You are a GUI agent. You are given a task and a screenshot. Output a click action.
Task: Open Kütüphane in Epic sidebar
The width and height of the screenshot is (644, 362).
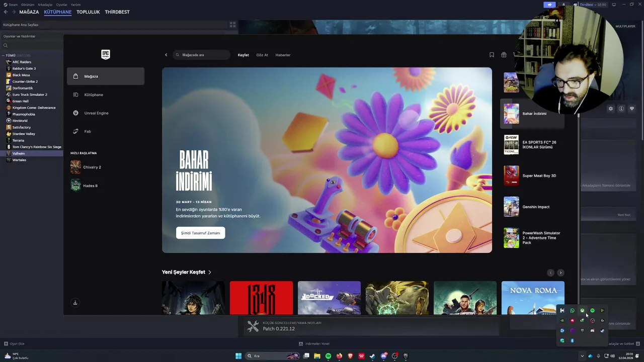pyautogui.click(x=106, y=95)
